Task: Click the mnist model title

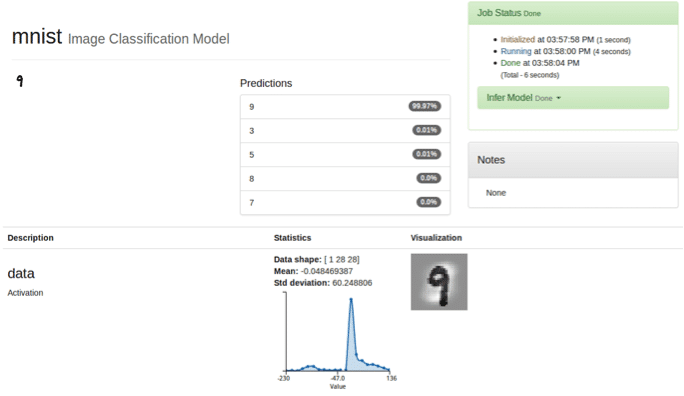Action: tap(37, 37)
